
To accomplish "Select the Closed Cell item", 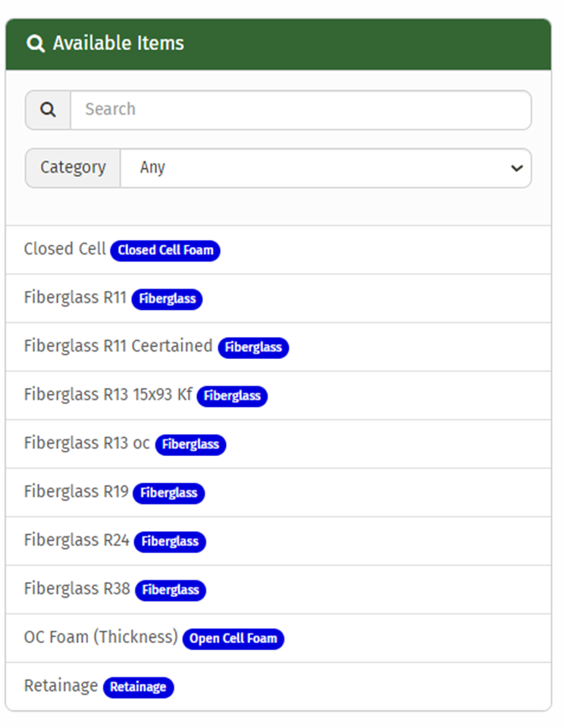I will (x=64, y=249).
